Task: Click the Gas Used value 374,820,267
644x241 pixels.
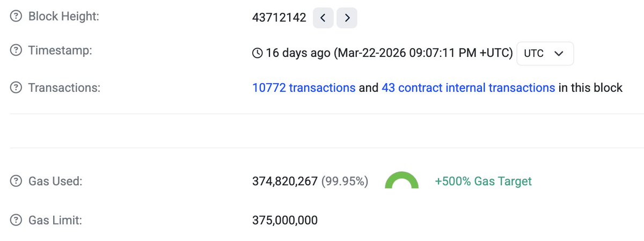Action: tap(285, 182)
